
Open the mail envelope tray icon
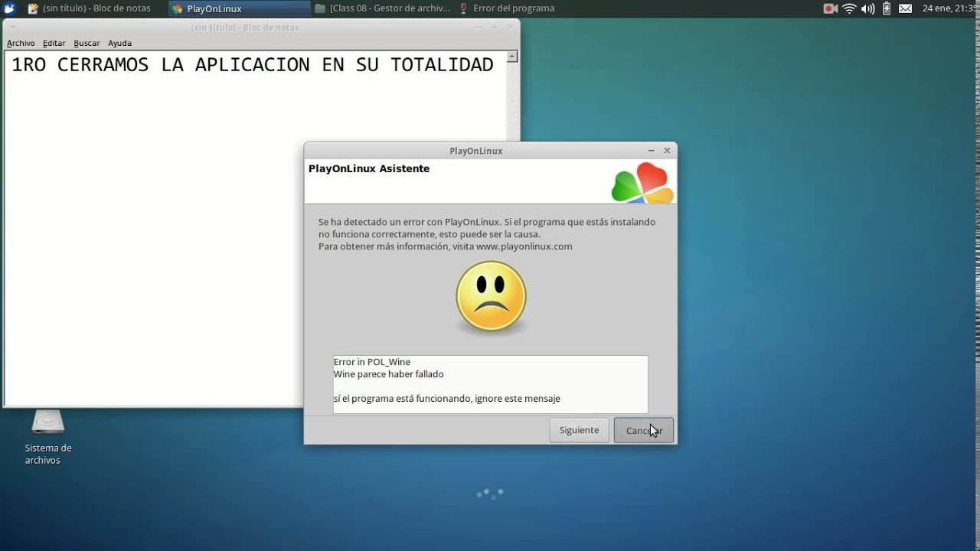pos(905,8)
